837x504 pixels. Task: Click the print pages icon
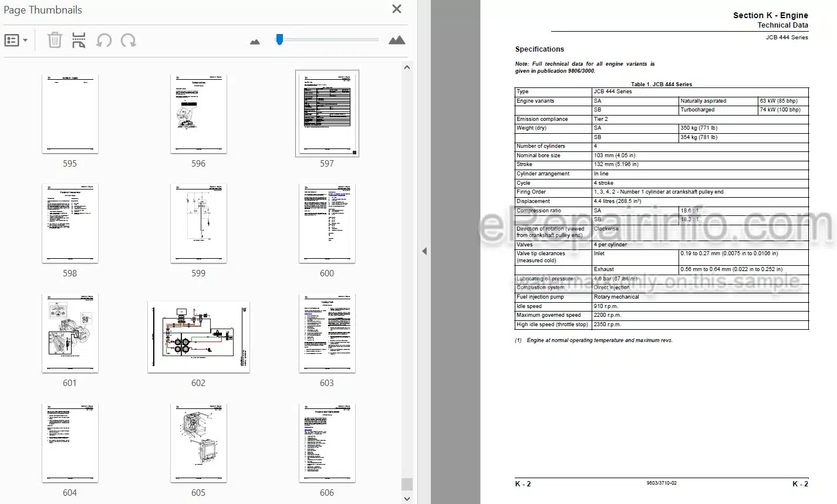point(79,40)
